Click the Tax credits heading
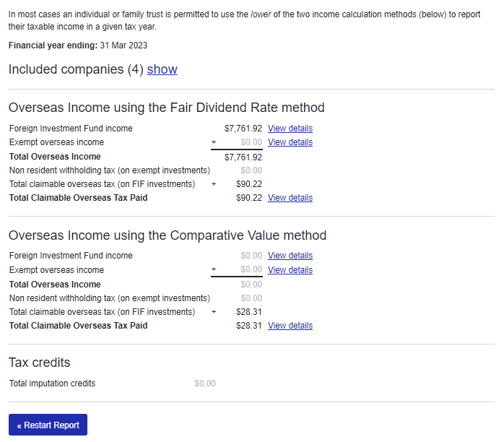 coord(39,363)
